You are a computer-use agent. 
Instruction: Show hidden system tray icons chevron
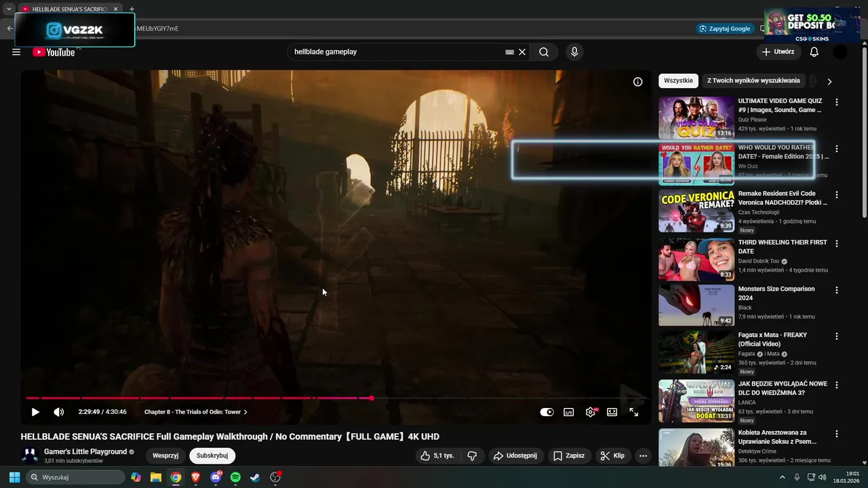coord(783,477)
